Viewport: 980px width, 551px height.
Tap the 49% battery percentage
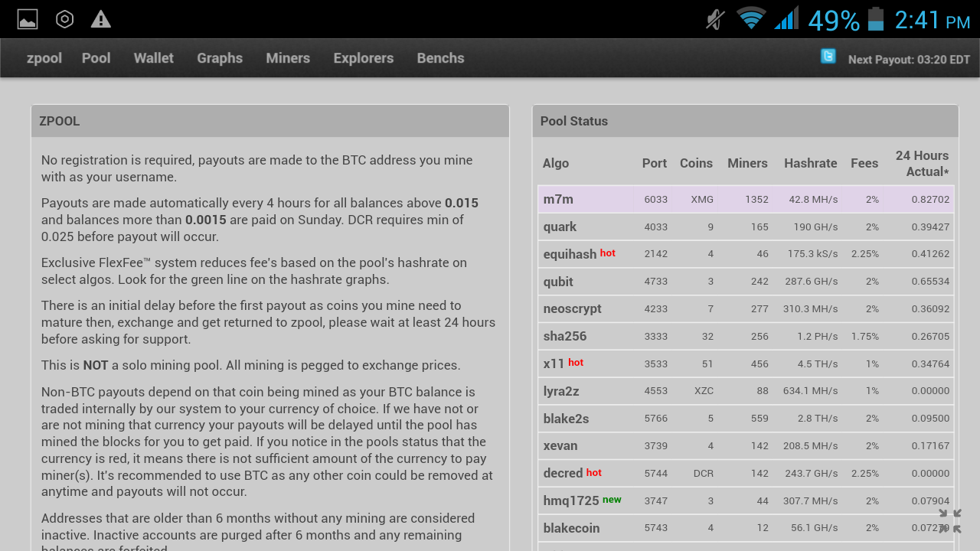pyautogui.click(x=834, y=21)
